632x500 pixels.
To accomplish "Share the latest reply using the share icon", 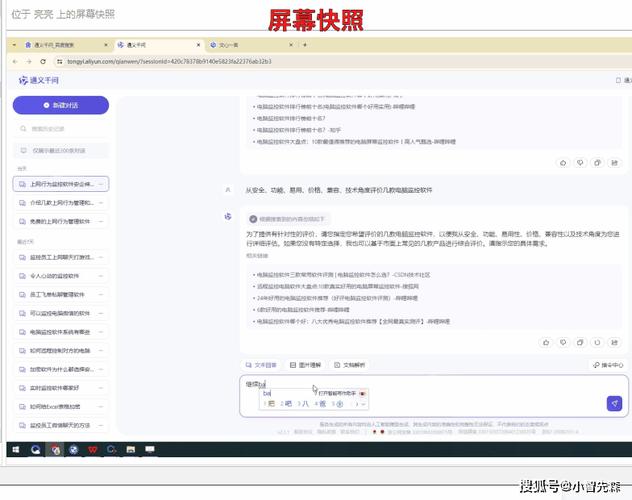I will pos(613,342).
